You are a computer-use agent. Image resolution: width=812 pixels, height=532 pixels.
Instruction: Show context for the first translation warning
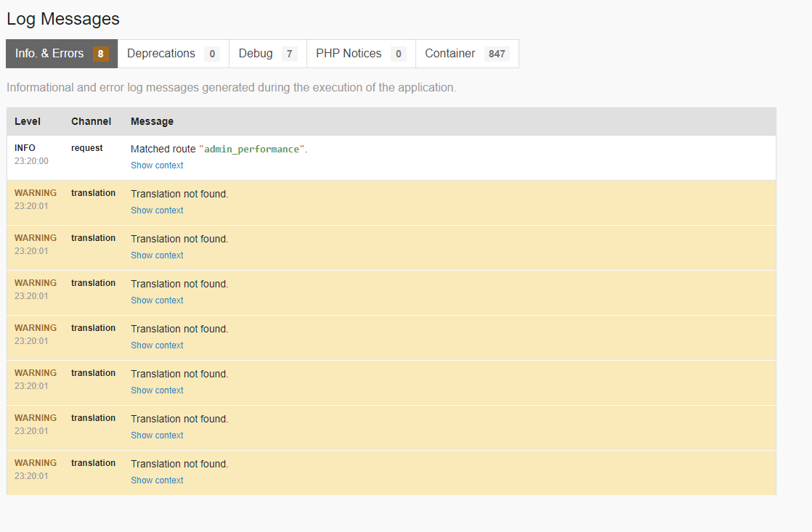pyautogui.click(x=157, y=210)
